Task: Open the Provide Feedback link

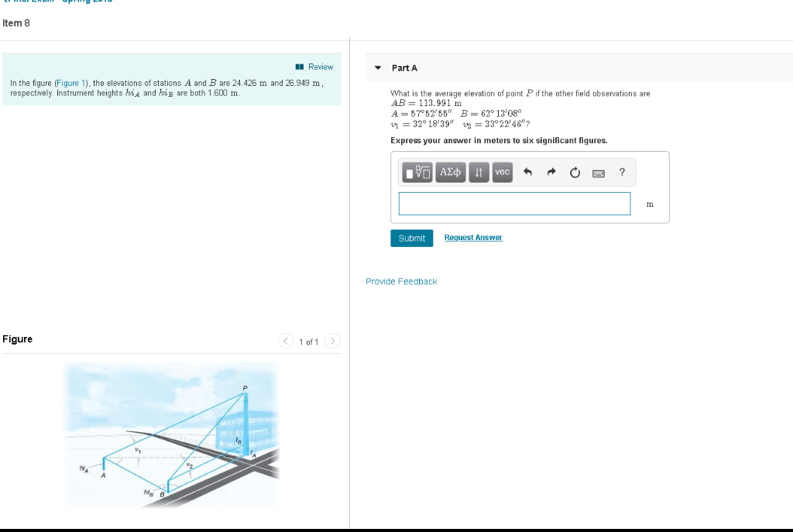Action: [x=401, y=282]
